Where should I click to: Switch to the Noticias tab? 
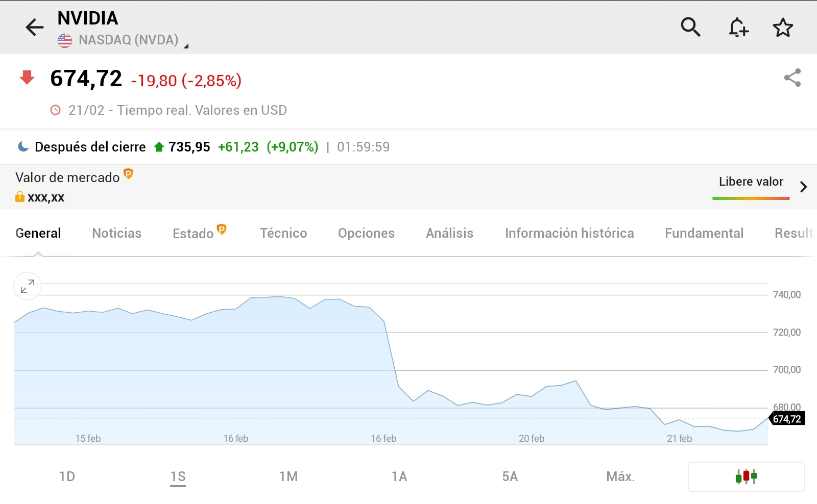point(116,233)
